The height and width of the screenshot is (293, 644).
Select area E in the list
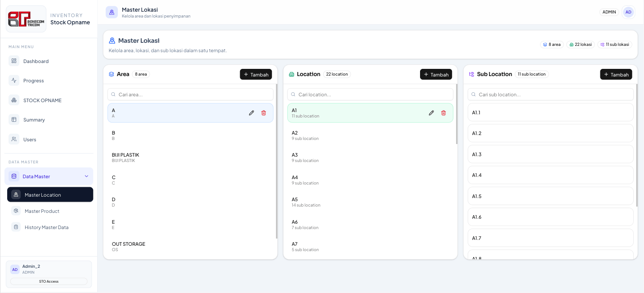(190, 225)
